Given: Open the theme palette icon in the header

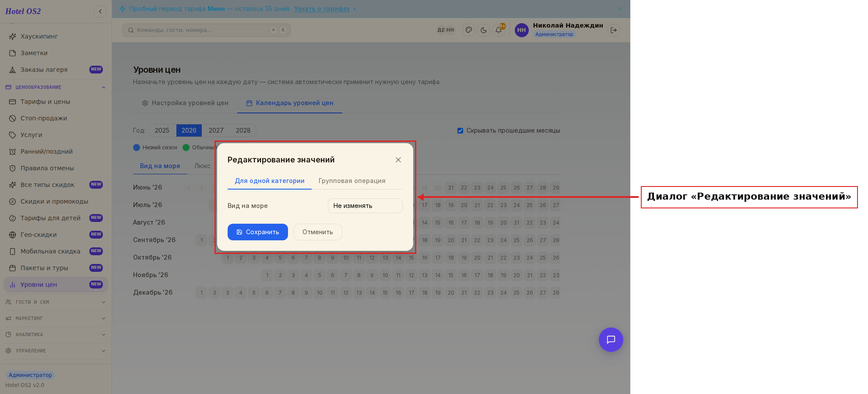Looking at the screenshot, I should point(469,30).
